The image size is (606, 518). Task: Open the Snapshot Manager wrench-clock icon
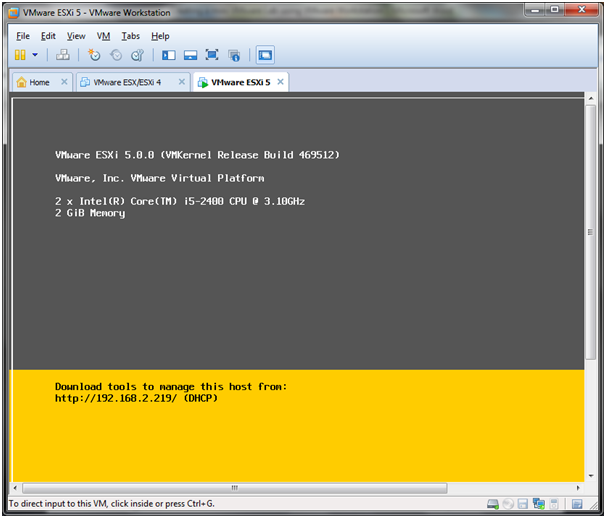137,55
